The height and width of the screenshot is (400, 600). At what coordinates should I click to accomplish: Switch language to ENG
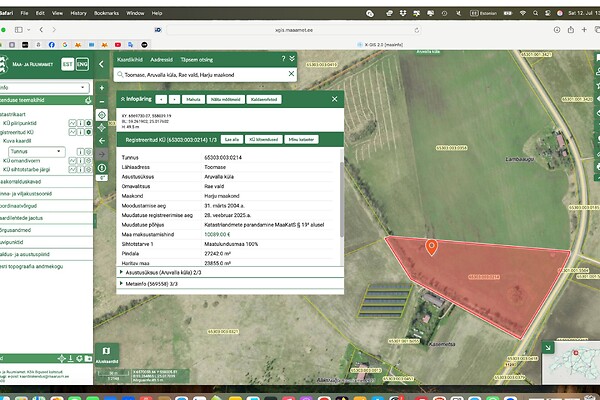[x=82, y=63]
